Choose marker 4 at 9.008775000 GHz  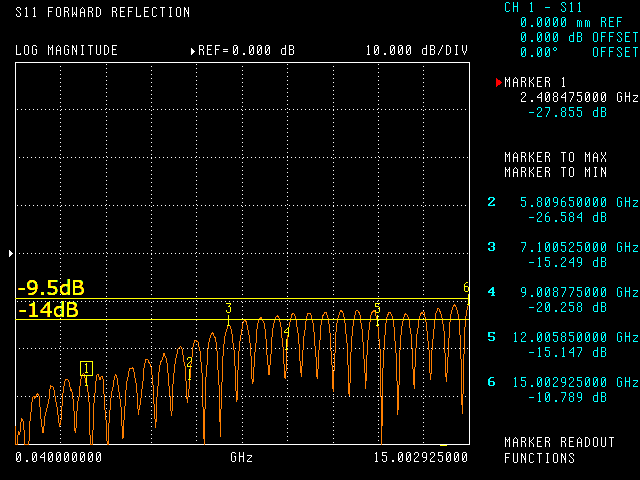coord(562,299)
